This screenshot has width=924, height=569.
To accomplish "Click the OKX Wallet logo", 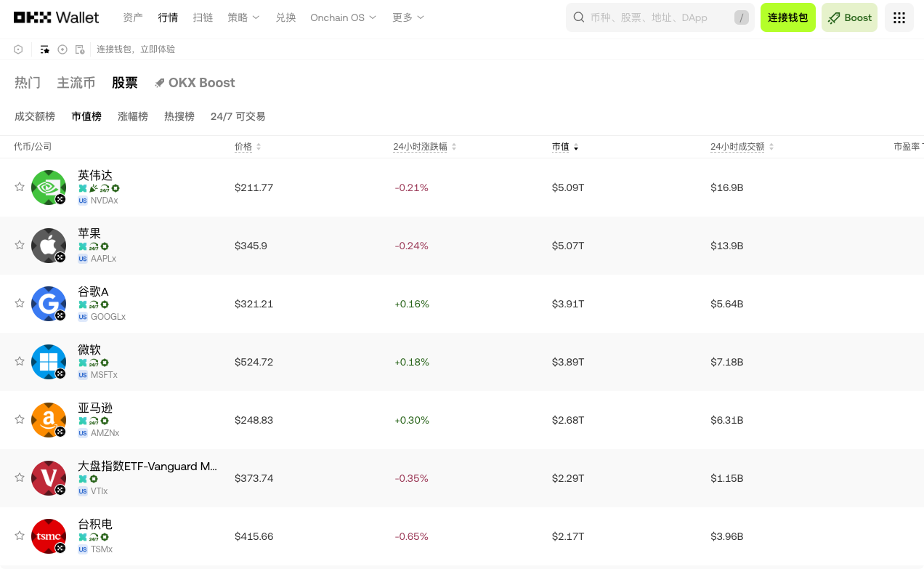I will pyautogui.click(x=56, y=17).
